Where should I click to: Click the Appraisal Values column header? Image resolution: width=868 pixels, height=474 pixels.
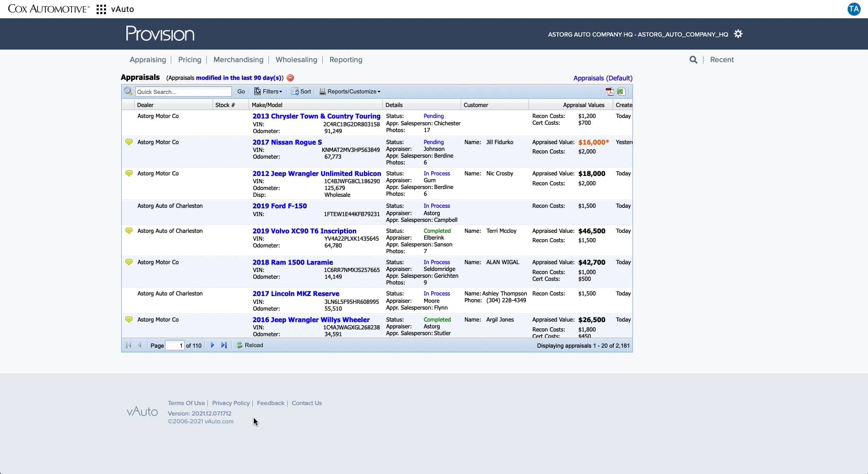[x=571, y=105]
